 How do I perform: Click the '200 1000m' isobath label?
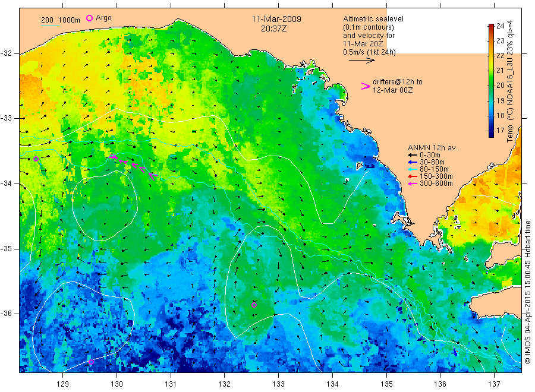pyautogui.click(x=61, y=20)
